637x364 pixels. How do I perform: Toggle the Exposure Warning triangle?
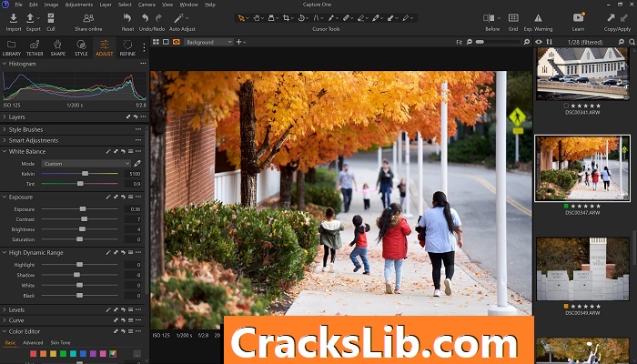point(538,18)
